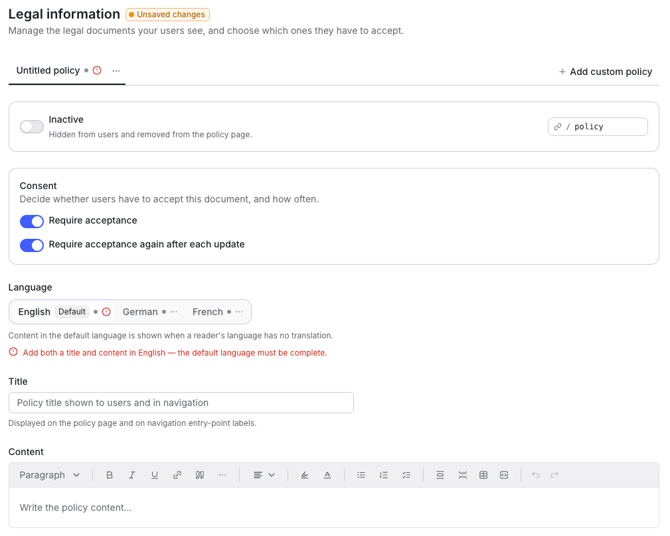
Task: Click the policy slug URL field
Action: coord(598,127)
